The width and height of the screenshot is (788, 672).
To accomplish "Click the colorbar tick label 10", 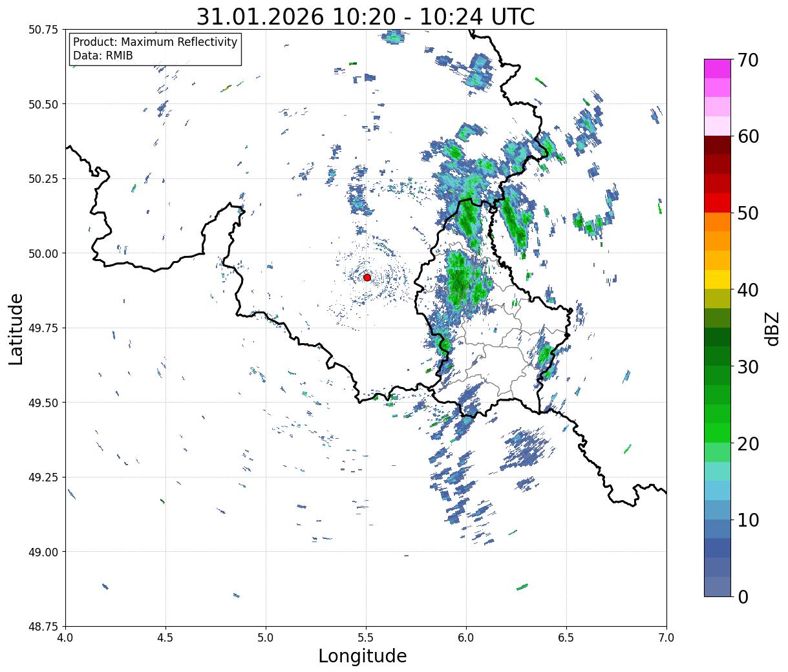I will tap(748, 520).
